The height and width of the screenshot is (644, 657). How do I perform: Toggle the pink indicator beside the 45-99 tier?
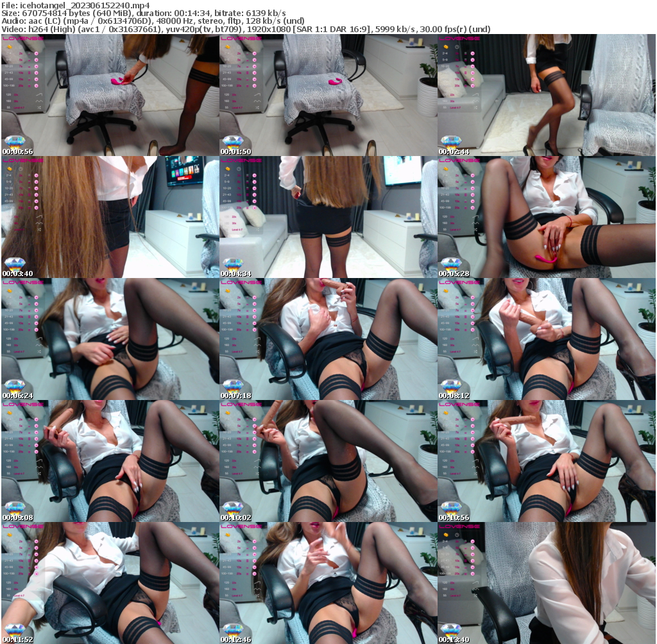pos(36,79)
